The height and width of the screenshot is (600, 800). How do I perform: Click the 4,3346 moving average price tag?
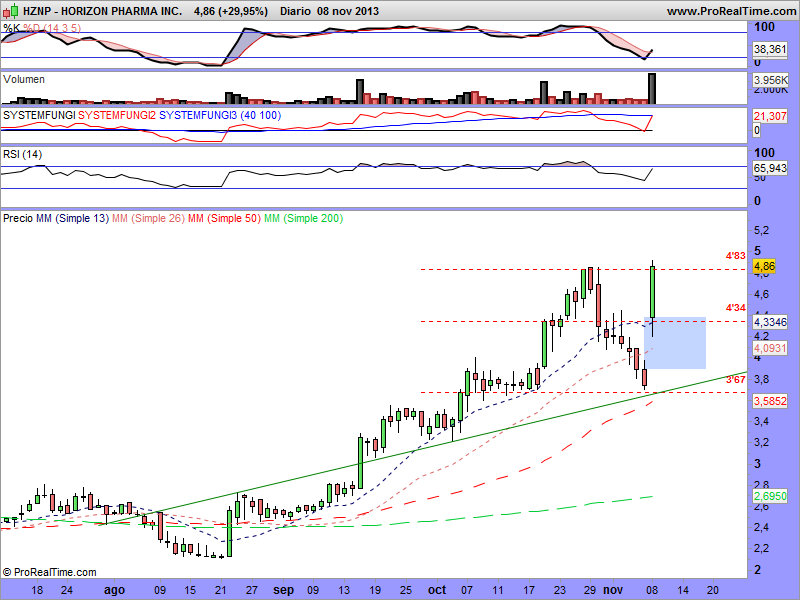click(x=770, y=322)
